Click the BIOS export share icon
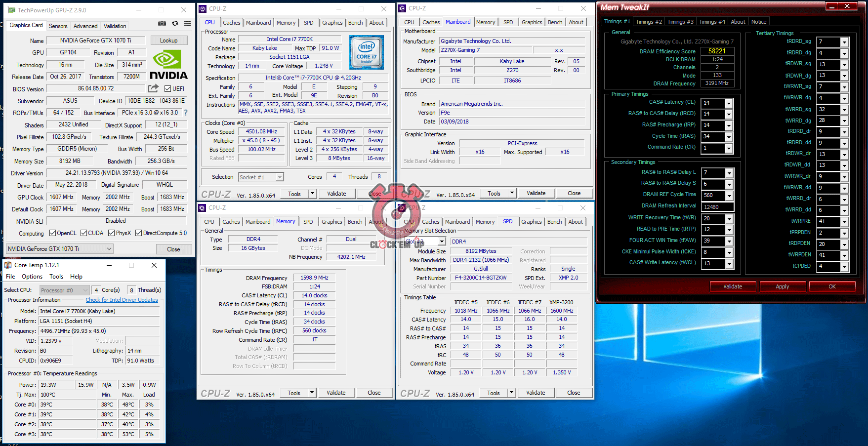The width and height of the screenshot is (868, 446). coord(154,88)
